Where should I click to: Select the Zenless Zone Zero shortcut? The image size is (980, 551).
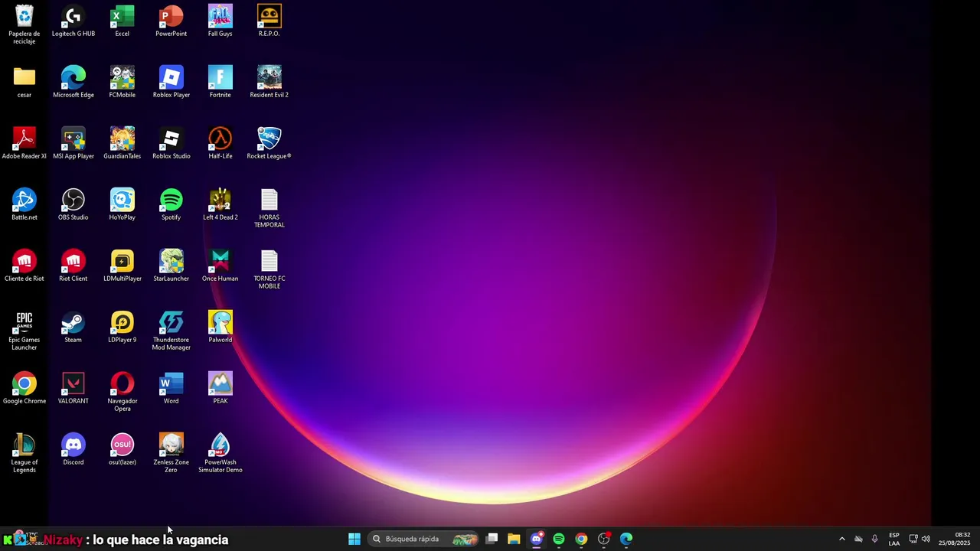point(171,453)
